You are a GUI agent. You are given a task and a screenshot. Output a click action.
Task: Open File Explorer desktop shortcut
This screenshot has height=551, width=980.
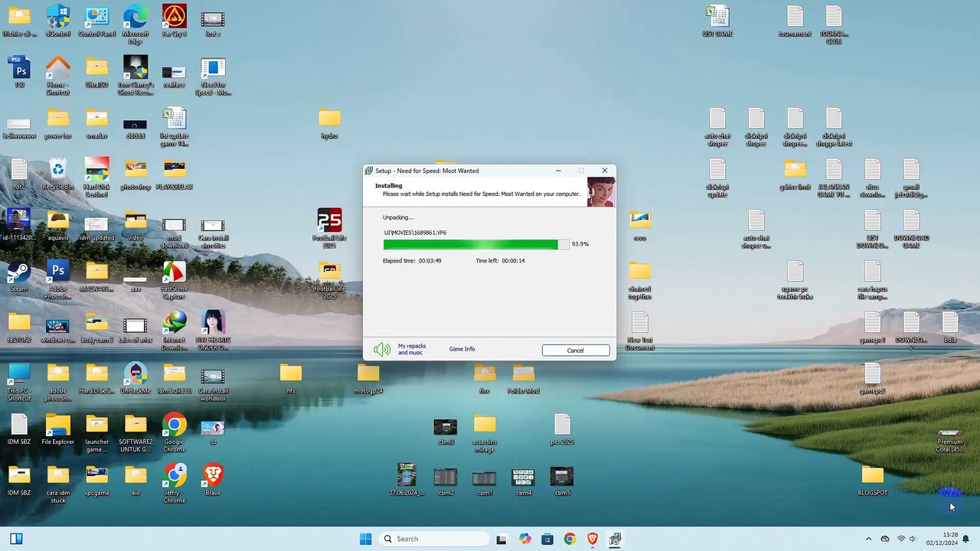58,430
